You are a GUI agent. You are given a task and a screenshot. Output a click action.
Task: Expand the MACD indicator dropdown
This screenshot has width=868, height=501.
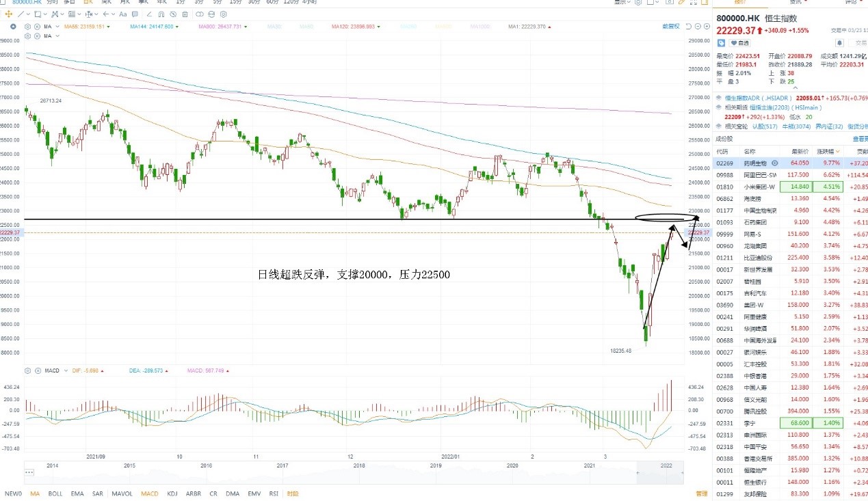pos(66,370)
